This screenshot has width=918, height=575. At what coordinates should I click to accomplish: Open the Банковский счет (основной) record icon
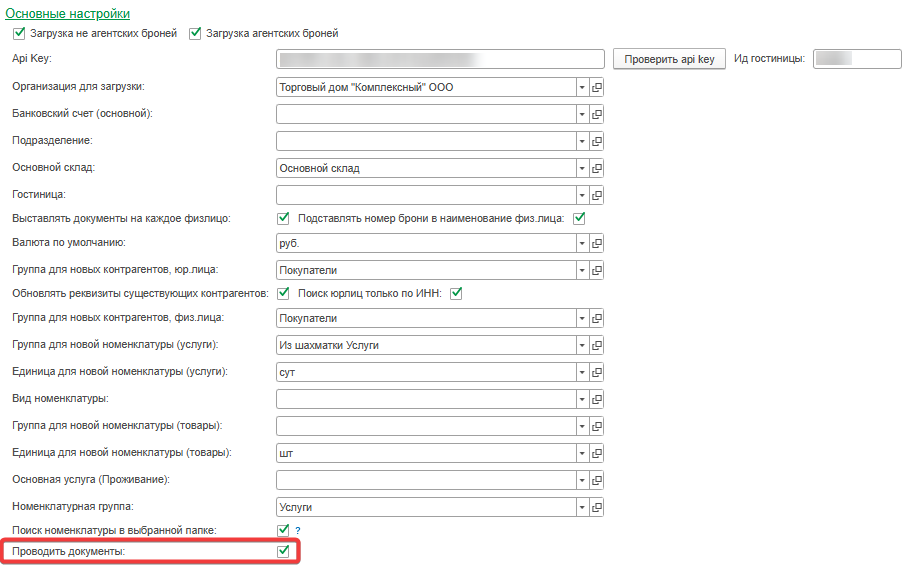pyautogui.click(x=597, y=114)
